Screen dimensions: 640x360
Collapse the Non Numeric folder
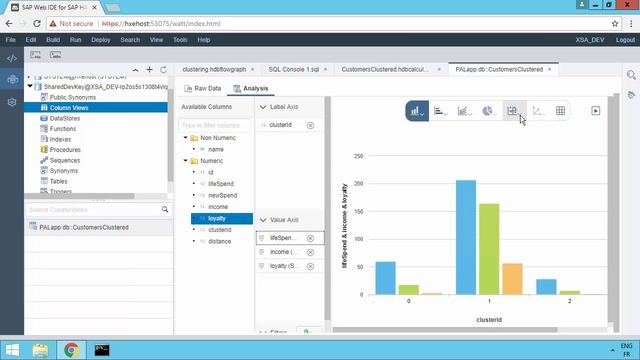pyautogui.click(x=185, y=138)
